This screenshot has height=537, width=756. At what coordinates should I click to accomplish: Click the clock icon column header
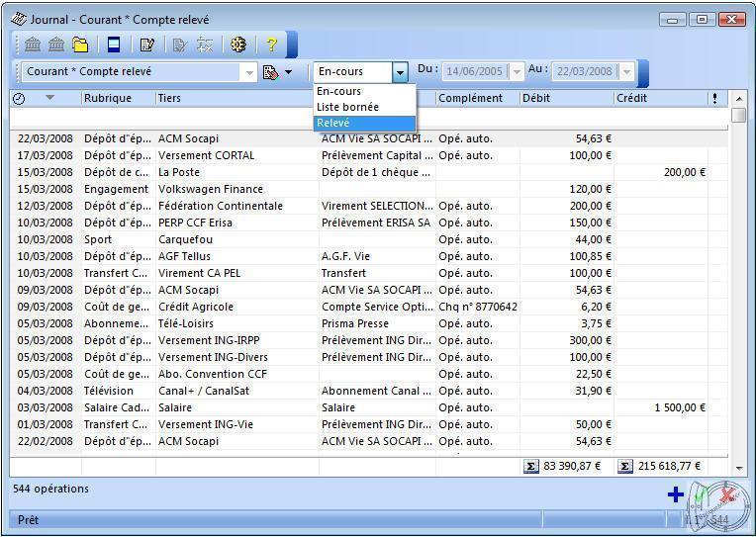pos(19,98)
